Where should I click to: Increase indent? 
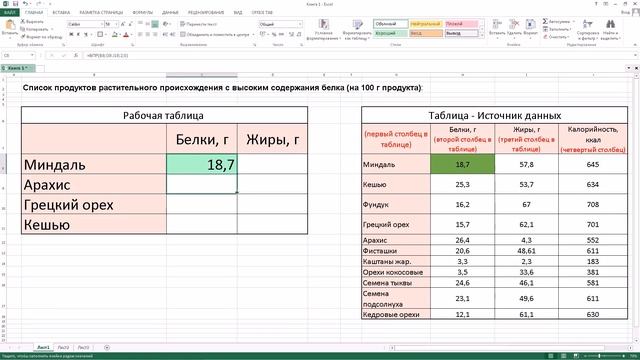(x=172, y=35)
